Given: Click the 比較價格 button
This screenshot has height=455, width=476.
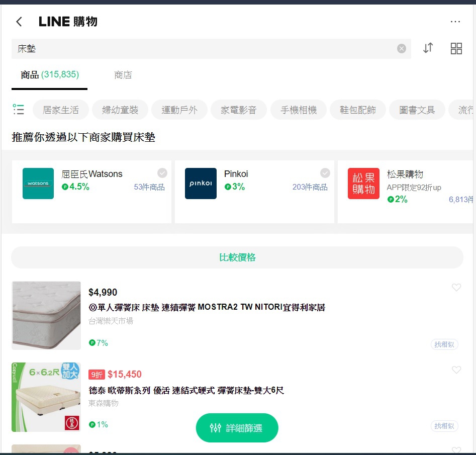Looking at the screenshot, I should [x=237, y=257].
